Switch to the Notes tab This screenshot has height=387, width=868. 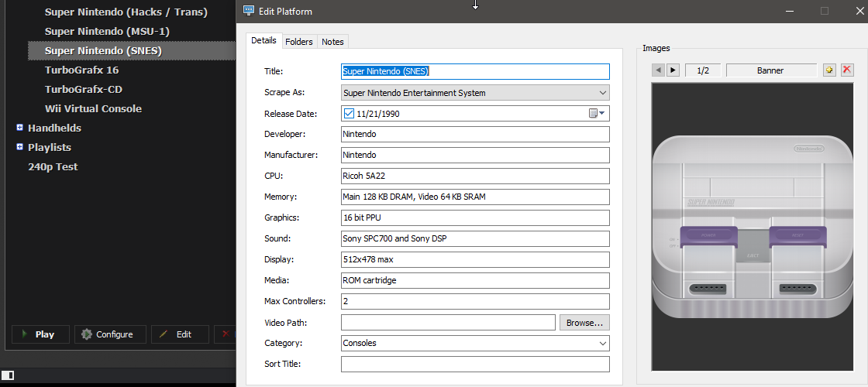coord(332,42)
